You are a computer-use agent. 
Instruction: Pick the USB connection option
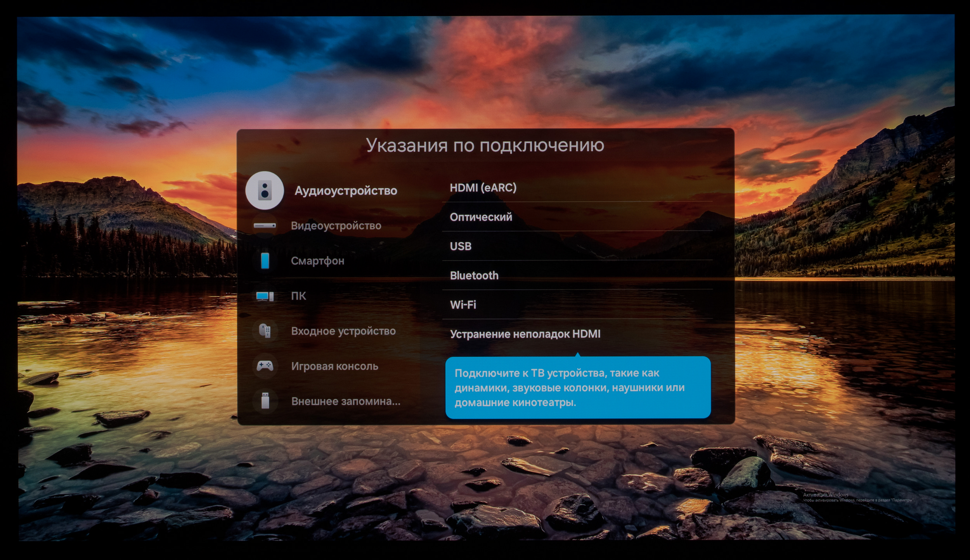click(461, 246)
